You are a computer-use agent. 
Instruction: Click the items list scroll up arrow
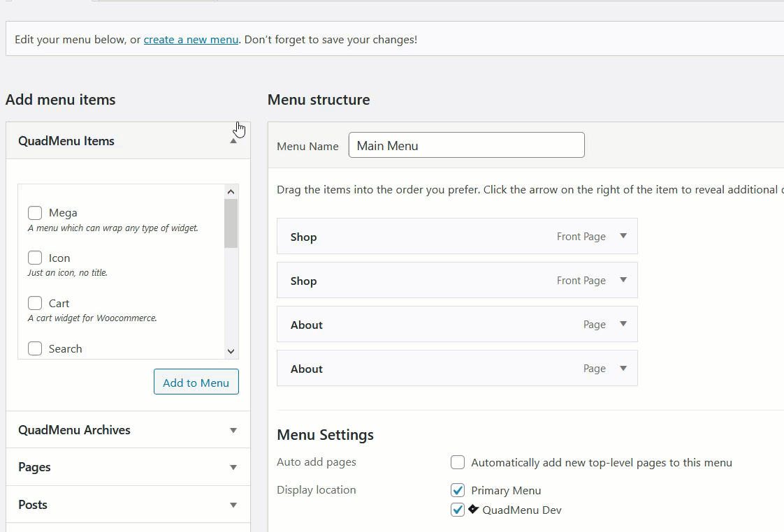coord(231,191)
